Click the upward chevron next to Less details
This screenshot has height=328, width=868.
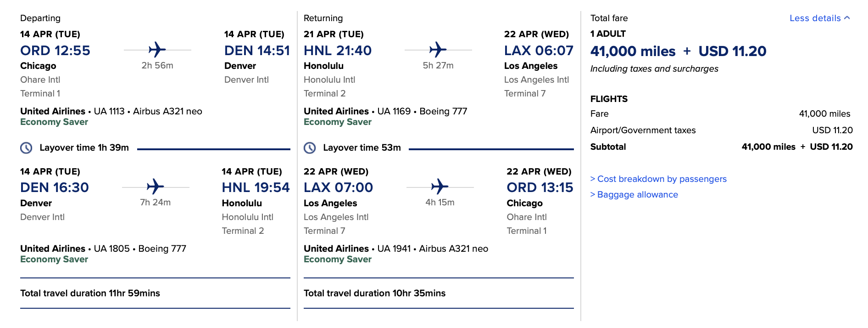coord(848,18)
